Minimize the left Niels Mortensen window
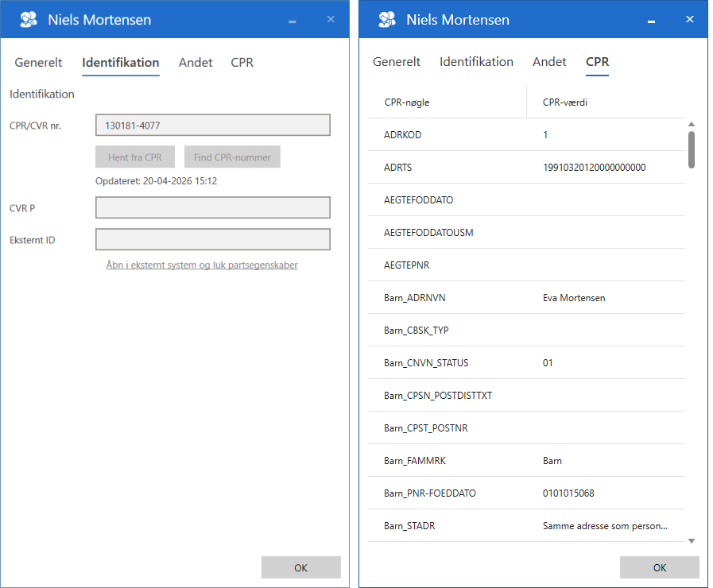The width and height of the screenshot is (713, 588). coord(293,20)
